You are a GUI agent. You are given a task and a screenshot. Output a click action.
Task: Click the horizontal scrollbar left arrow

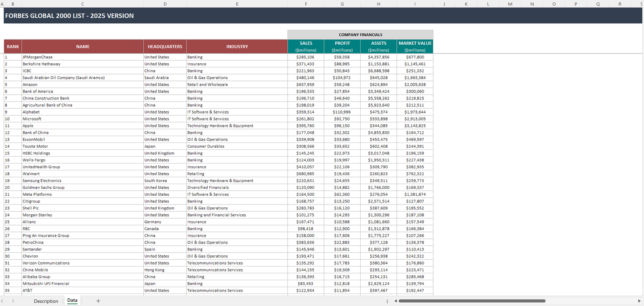pos(396,301)
